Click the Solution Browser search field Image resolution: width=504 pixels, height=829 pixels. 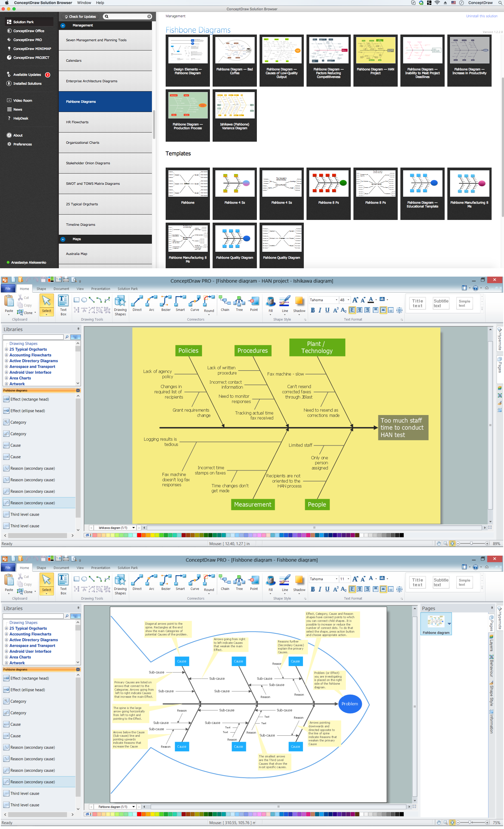coord(128,16)
